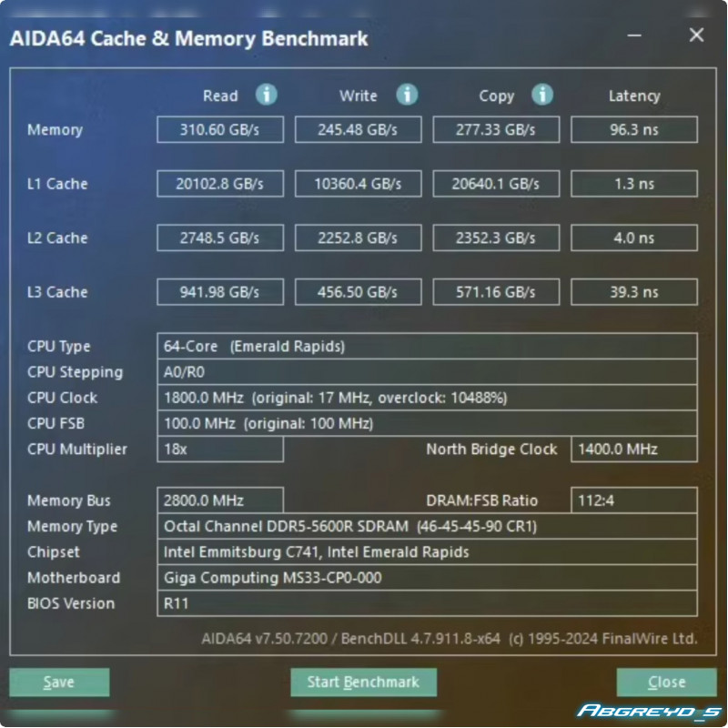The height and width of the screenshot is (728, 728).
Task: Click the DRAM:FSB Ratio value 112:4
Action: pyautogui.click(x=633, y=500)
